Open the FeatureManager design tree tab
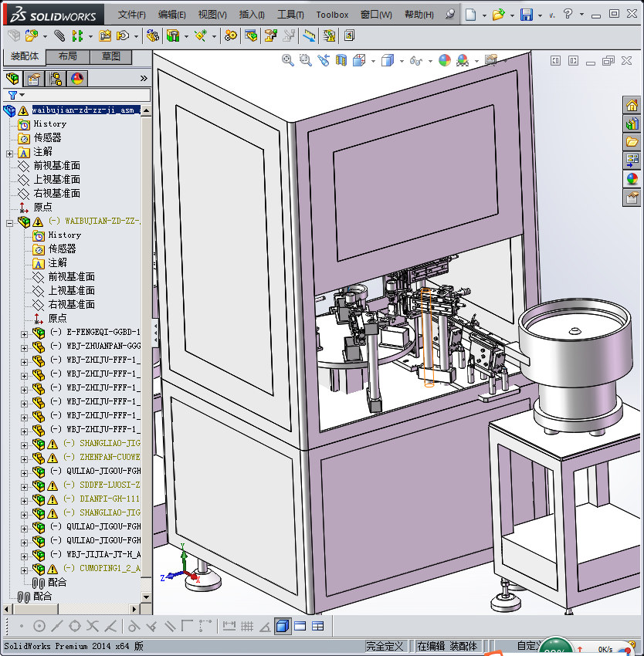Viewport: 644px width, 656px height. point(13,78)
